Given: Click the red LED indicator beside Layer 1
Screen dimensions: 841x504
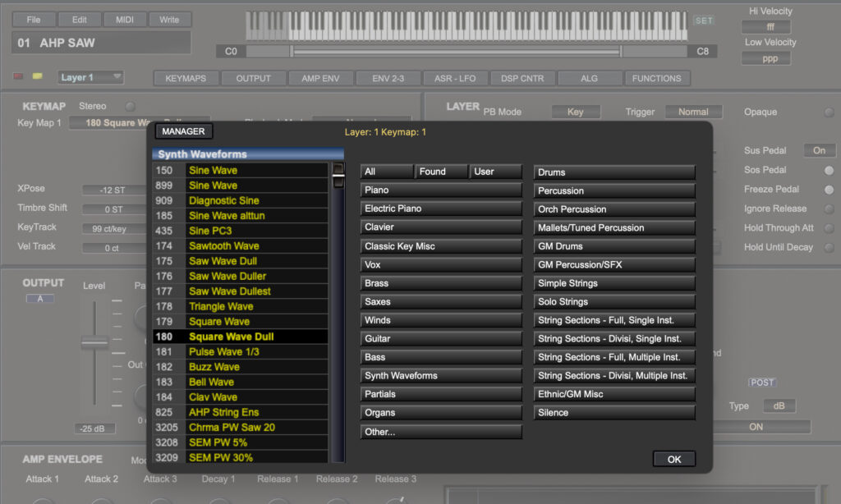Looking at the screenshot, I should pyautogui.click(x=19, y=77).
